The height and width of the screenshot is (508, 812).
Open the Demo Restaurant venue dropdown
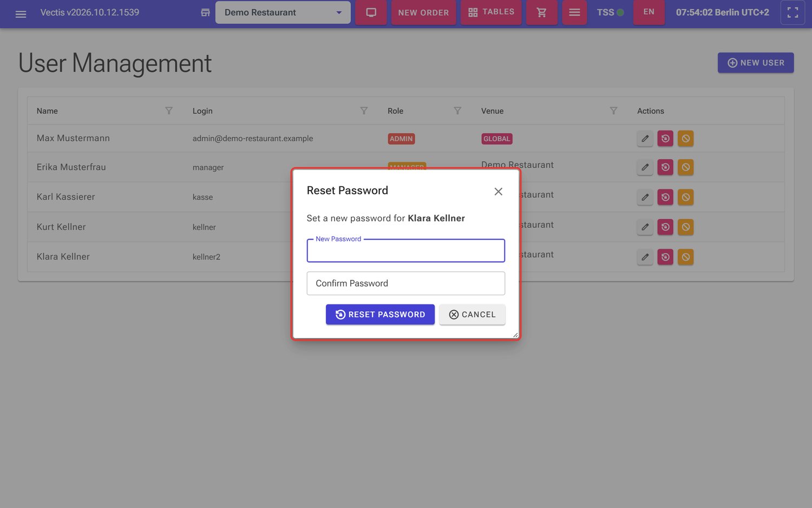pyautogui.click(x=283, y=12)
